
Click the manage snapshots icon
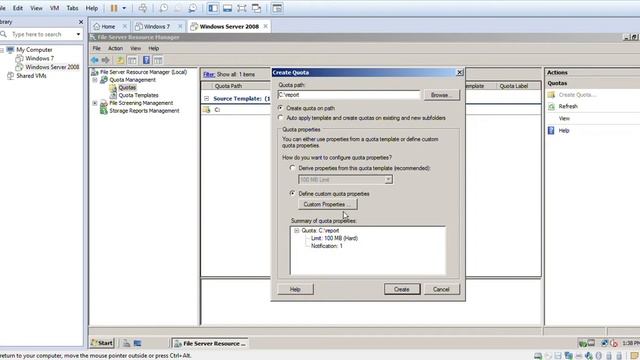click(193, 8)
